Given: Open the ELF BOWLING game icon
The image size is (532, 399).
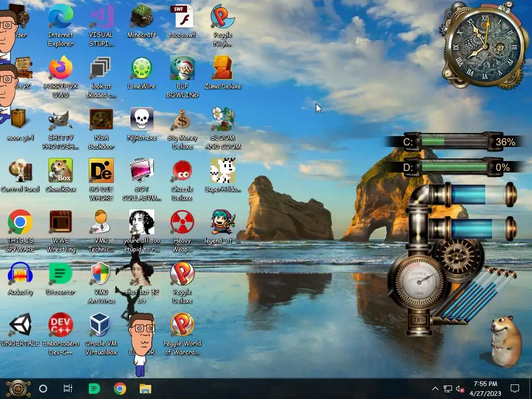Looking at the screenshot, I should [182, 68].
